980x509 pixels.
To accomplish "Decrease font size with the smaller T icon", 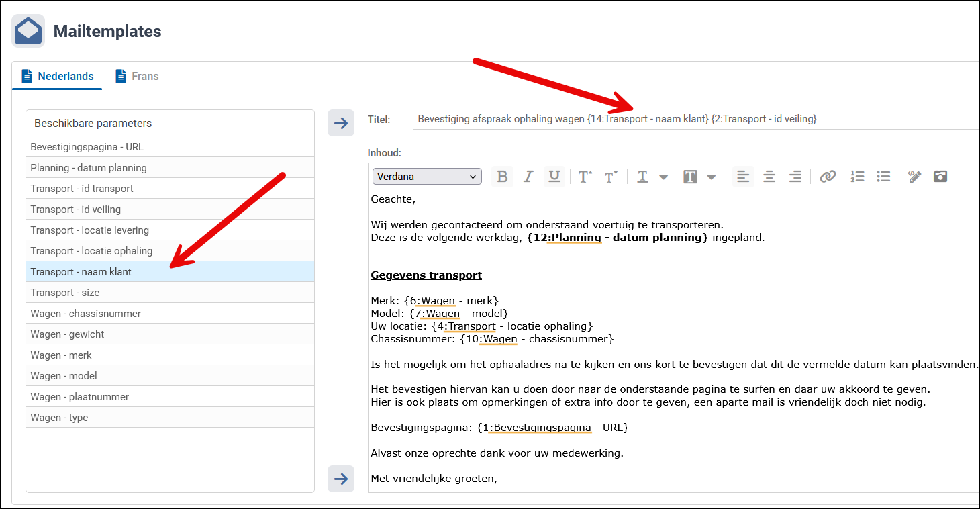I will click(611, 177).
